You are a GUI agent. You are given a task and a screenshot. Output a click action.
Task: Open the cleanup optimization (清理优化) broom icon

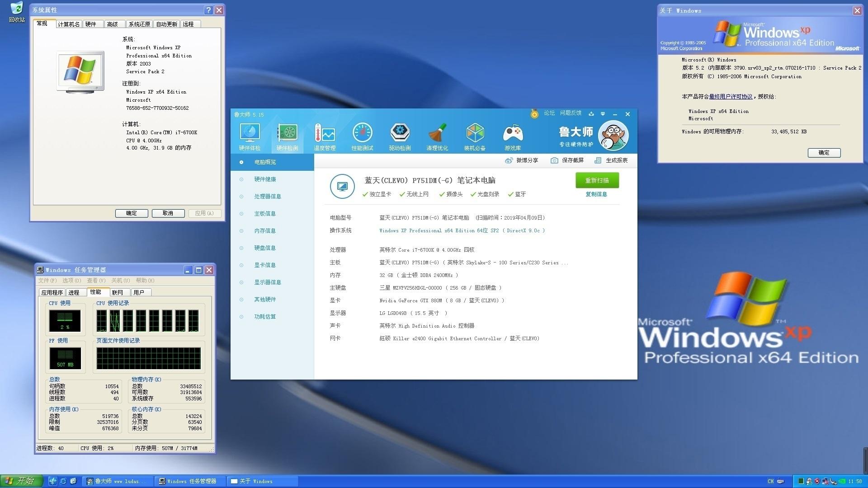[x=437, y=133]
